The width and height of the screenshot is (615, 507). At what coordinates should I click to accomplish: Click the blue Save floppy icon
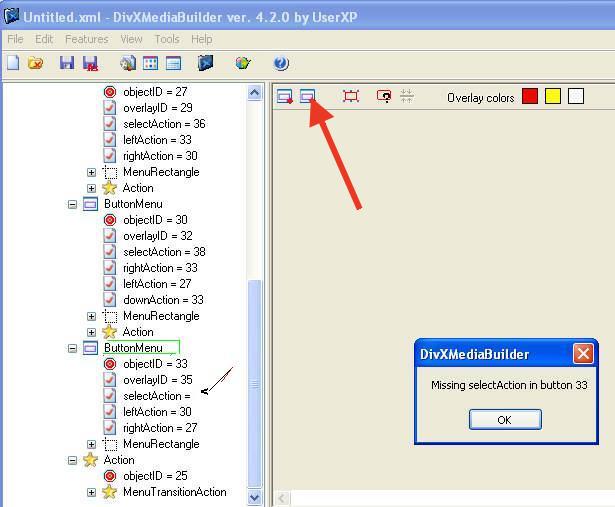[x=67, y=63]
